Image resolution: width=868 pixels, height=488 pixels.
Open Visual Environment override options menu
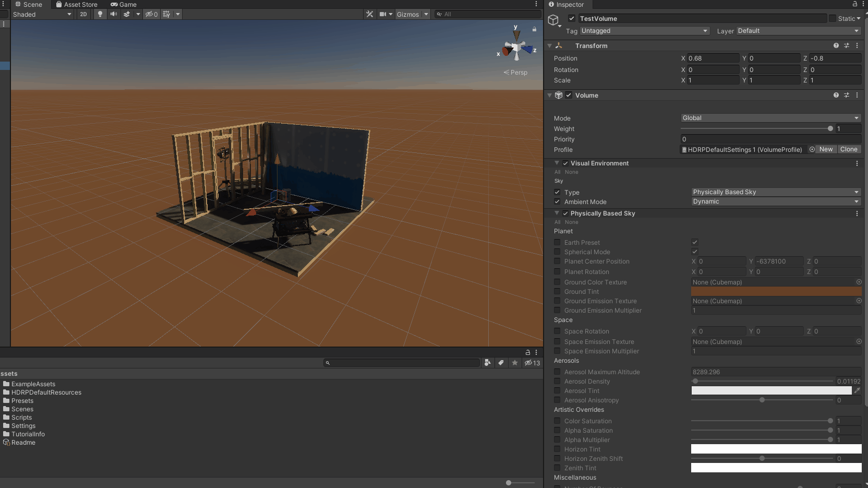tap(857, 163)
